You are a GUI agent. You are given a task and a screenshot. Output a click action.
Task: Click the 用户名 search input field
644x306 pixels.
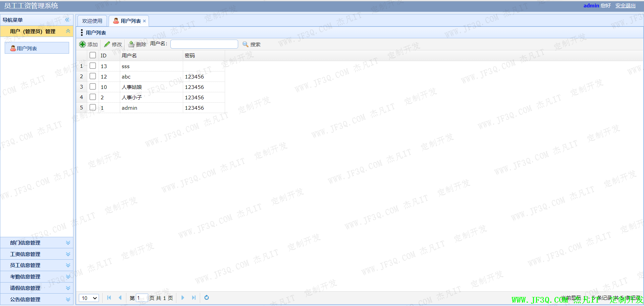[x=204, y=44]
